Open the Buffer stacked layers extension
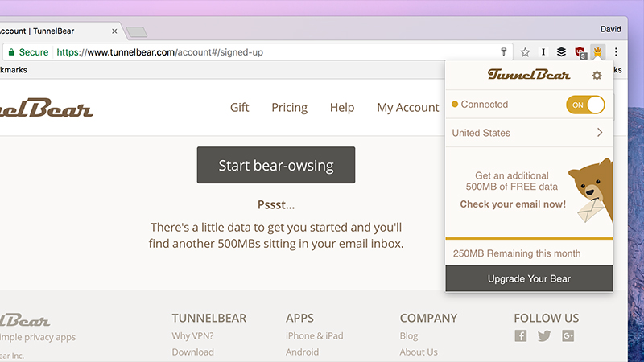This screenshot has width=644, height=362. (x=561, y=51)
